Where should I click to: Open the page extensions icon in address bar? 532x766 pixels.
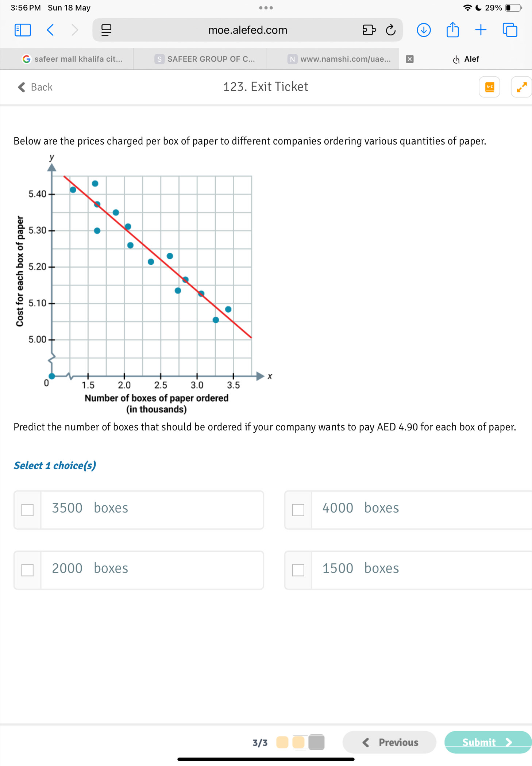[369, 30]
